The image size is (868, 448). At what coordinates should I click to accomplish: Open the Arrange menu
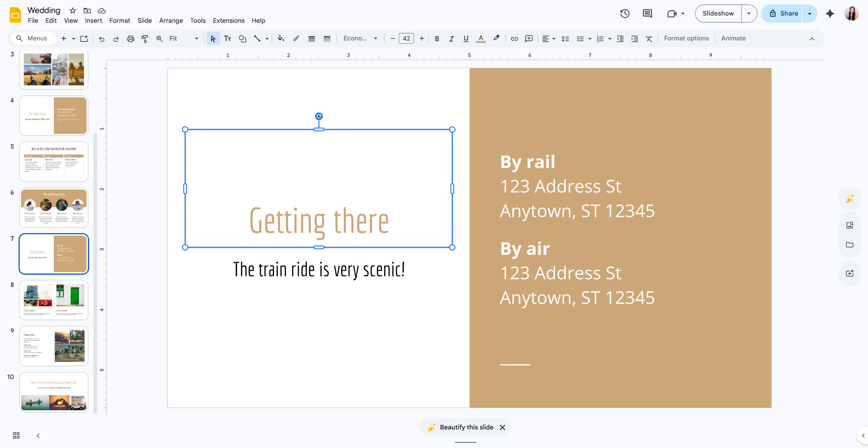click(171, 21)
